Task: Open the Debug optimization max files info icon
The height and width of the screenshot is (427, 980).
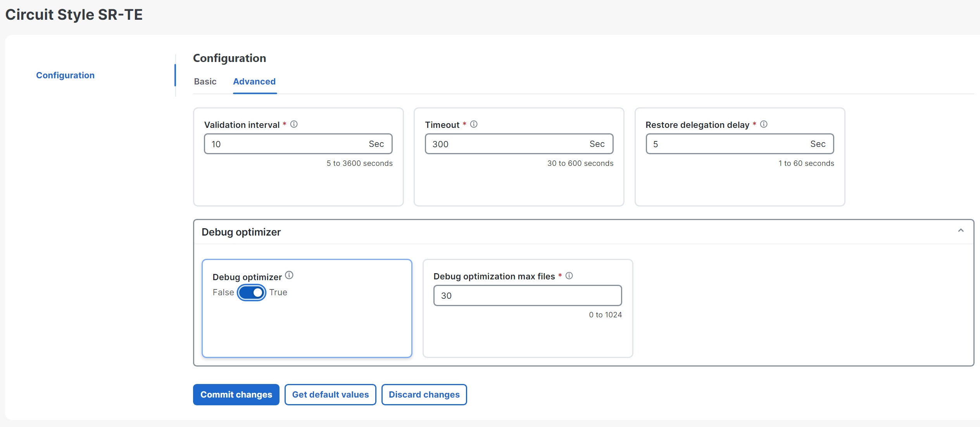Action: click(x=569, y=275)
